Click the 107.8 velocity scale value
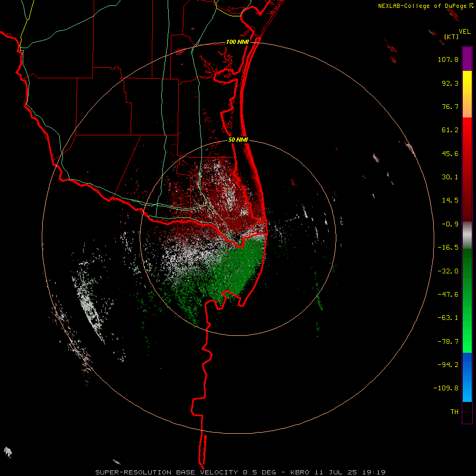 [448, 59]
